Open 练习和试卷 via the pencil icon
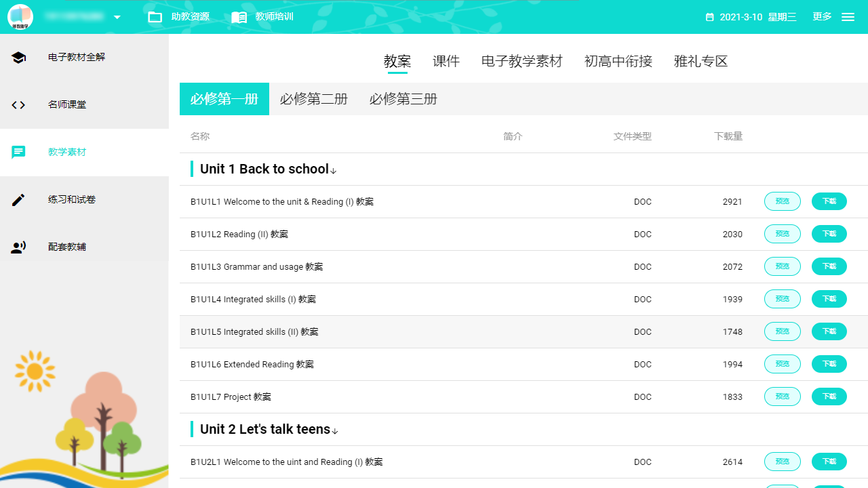Viewport: 868px width, 488px height. point(18,199)
